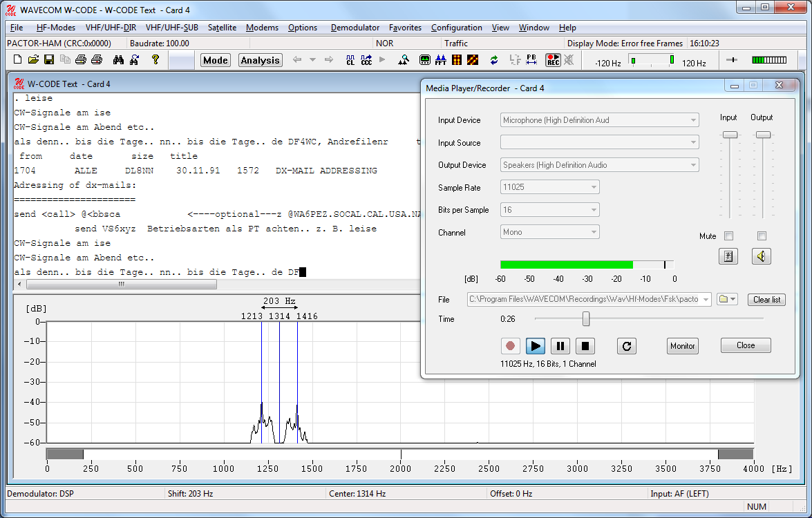
Task: Click the first printer icon in the toolbar
Action: (81, 60)
